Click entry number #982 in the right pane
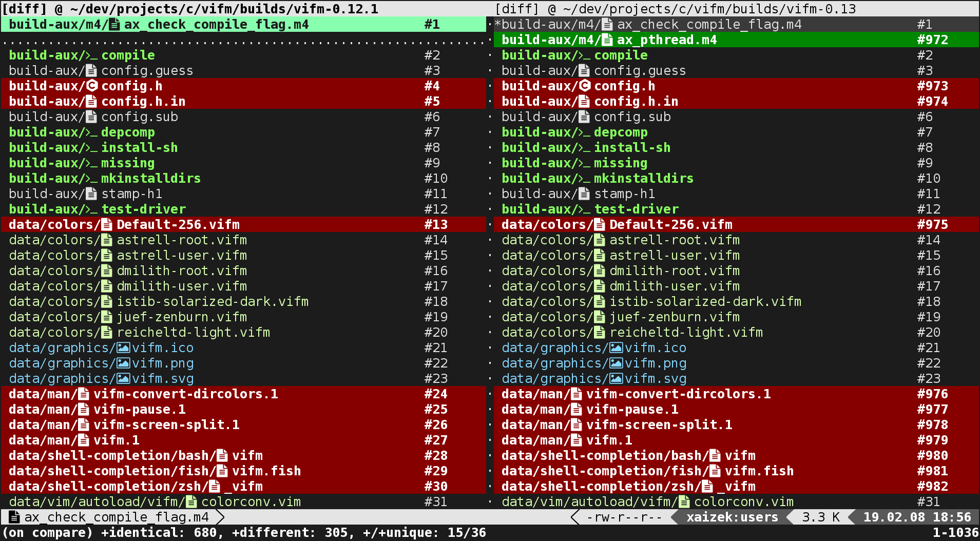Image resolution: width=980 pixels, height=541 pixels. pos(933,487)
